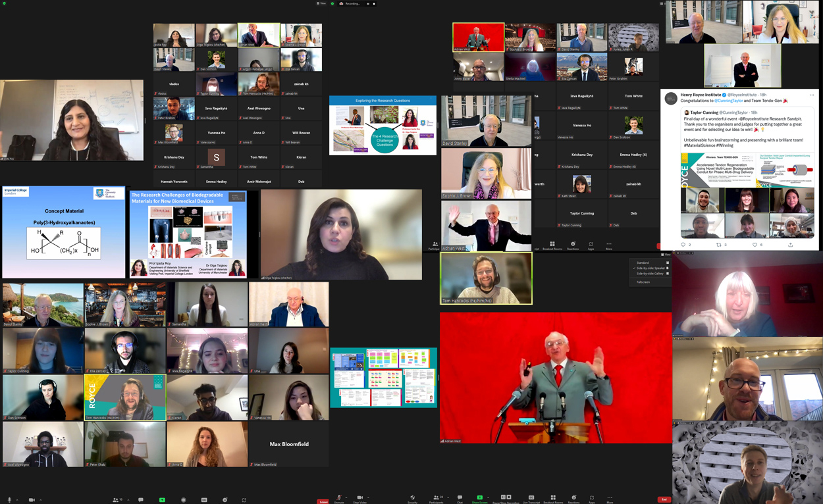Pause the recording with the pause icon

pos(503,497)
